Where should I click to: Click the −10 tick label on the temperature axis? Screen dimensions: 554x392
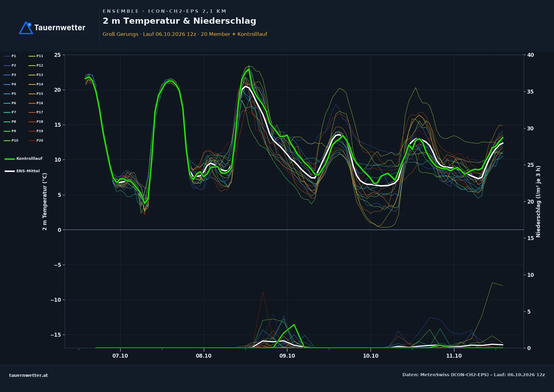point(56,300)
